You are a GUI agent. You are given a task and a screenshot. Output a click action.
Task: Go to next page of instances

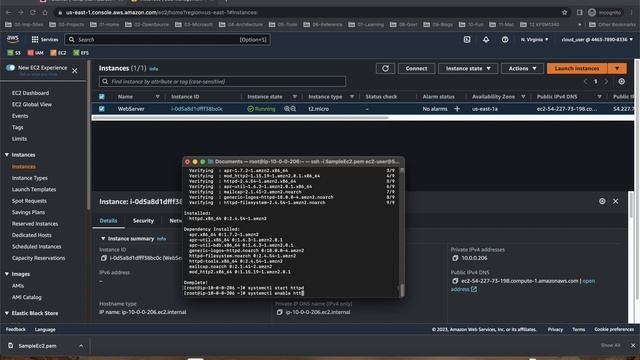(x=606, y=82)
